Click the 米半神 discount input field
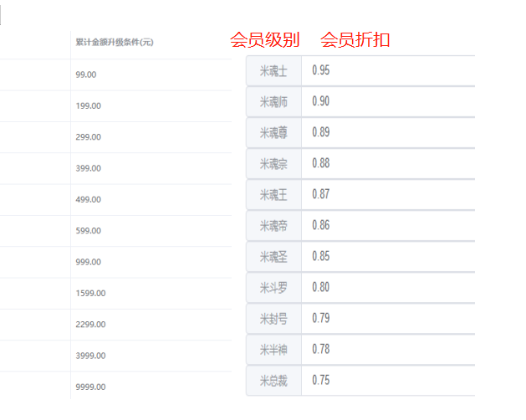The height and width of the screenshot is (420, 526). pyautogui.click(x=389, y=349)
